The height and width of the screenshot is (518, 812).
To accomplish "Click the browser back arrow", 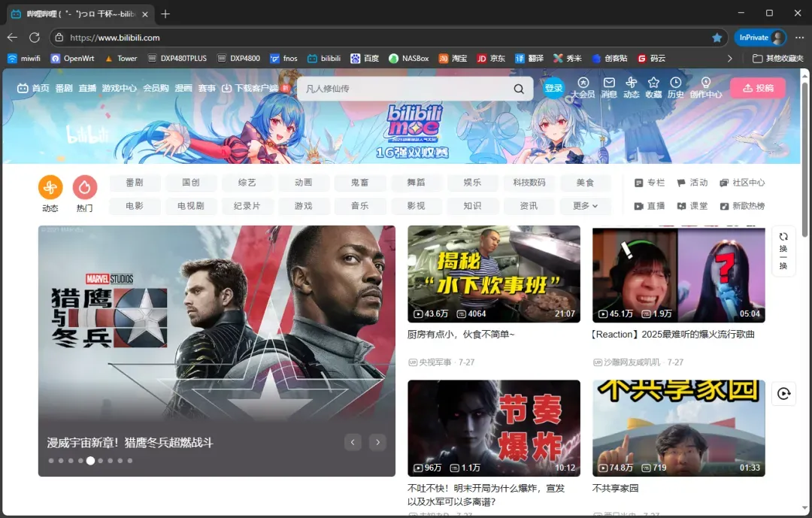I will pos(13,38).
